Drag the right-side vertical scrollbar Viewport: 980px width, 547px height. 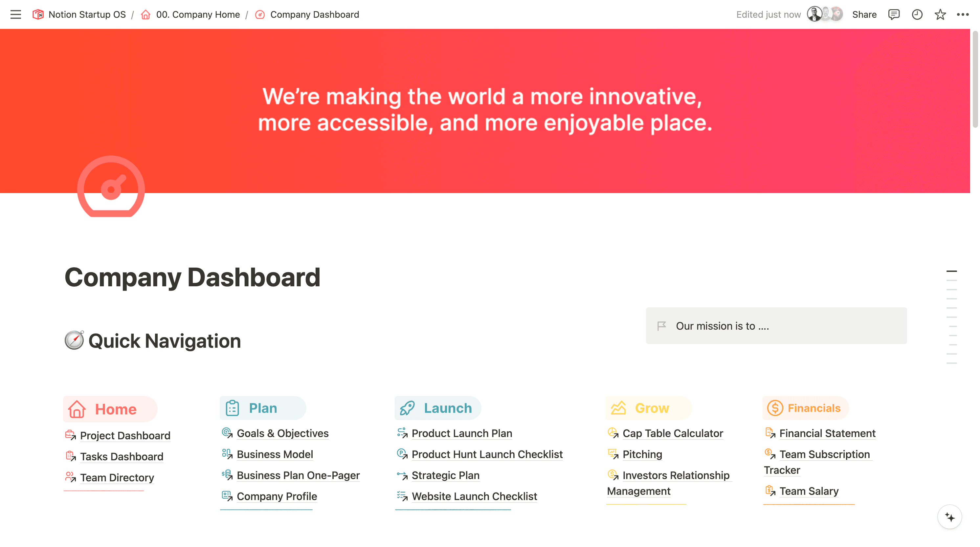[952, 271]
